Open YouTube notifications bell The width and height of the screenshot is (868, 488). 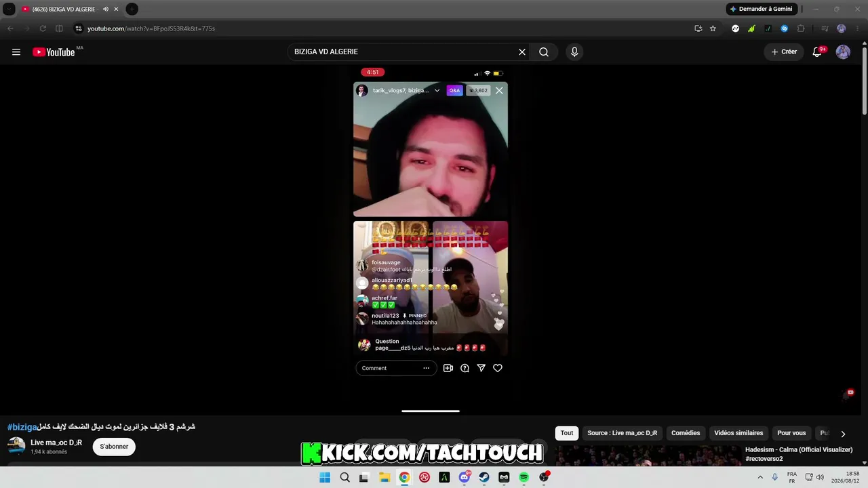817,52
